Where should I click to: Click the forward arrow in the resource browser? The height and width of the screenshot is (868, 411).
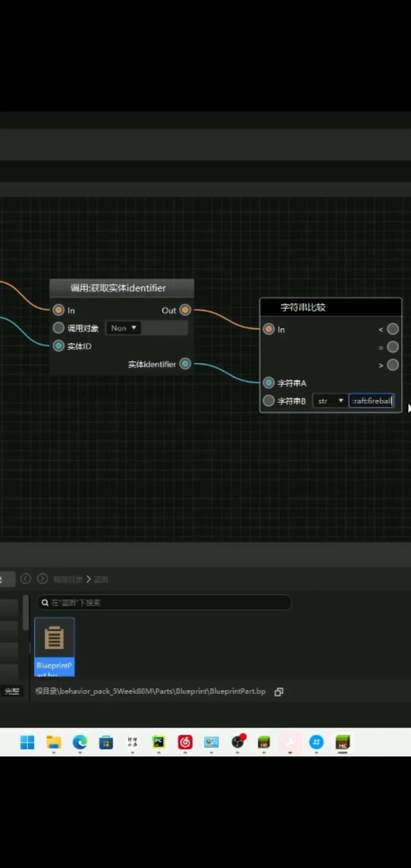click(42, 579)
